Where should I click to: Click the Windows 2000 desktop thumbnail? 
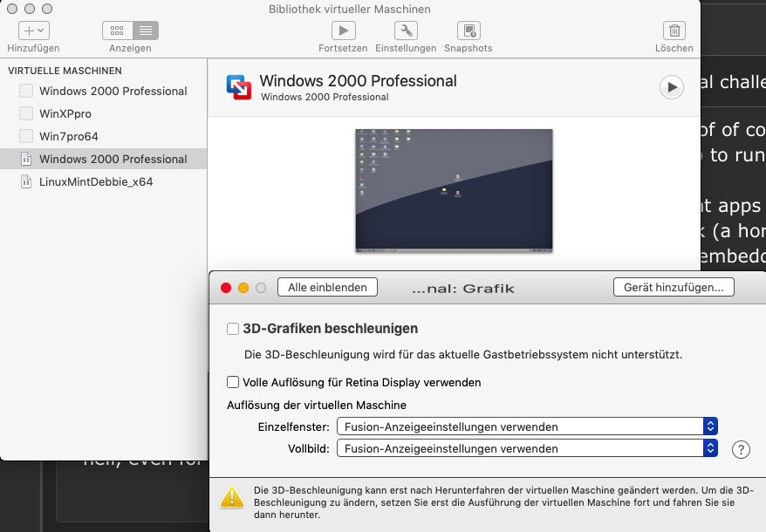tap(454, 190)
